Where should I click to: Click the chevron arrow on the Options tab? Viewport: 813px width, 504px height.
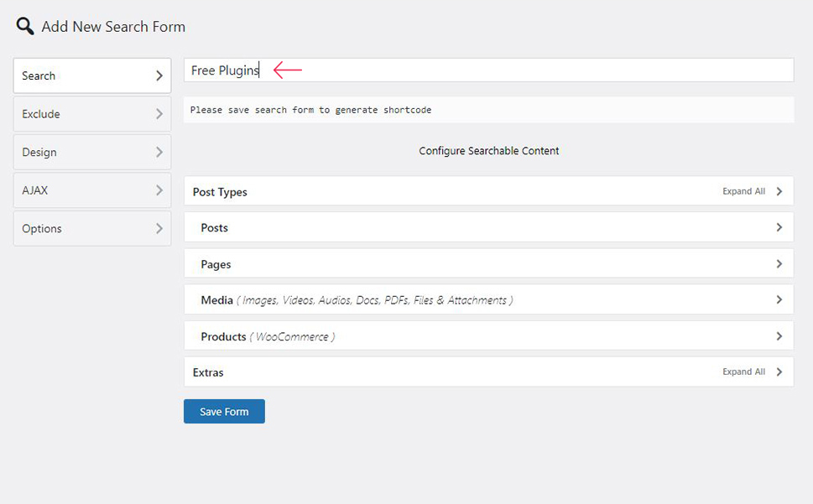point(159,228)
